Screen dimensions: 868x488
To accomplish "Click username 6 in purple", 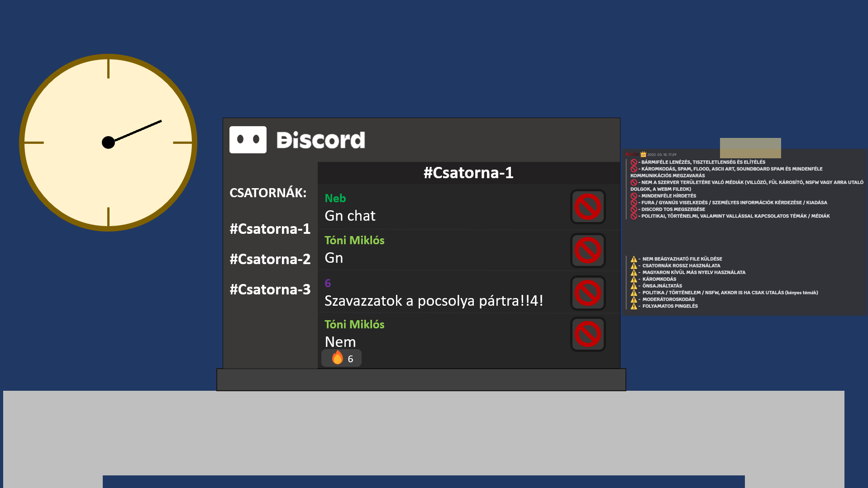I will [x=328, y=283].
